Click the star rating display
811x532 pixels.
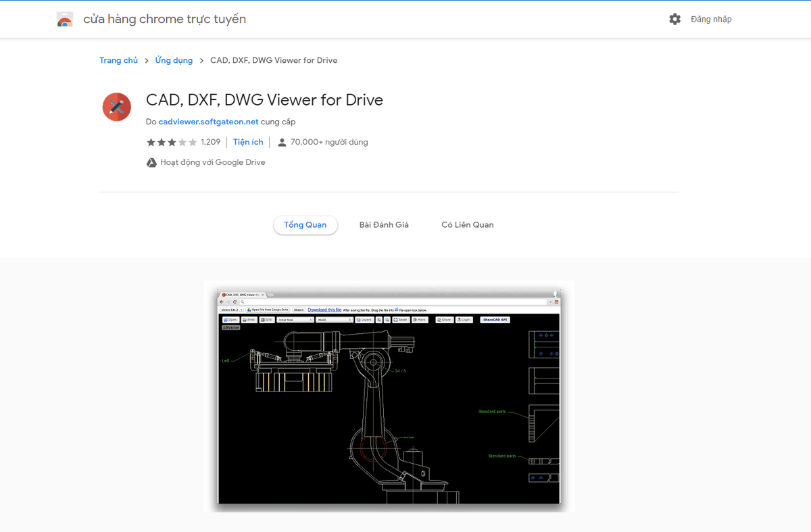172,142
